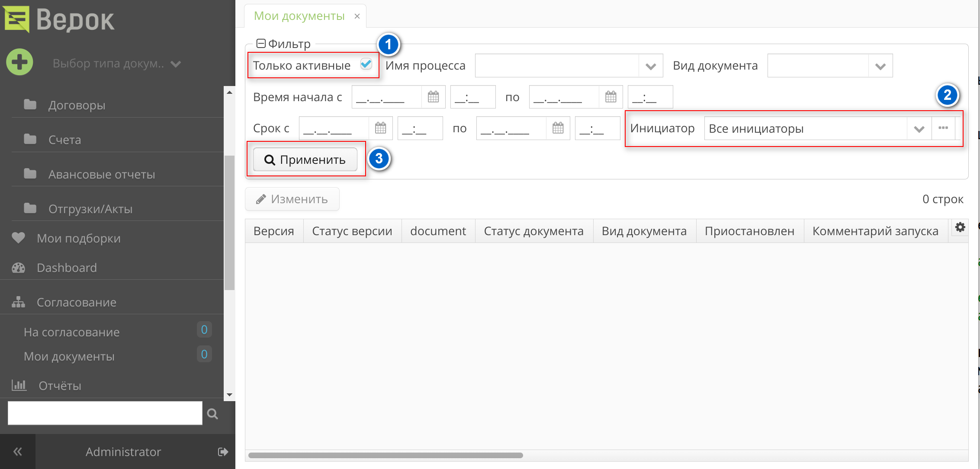Open the Отчёты bar chart icon
Image resolution: width=980 pixels, height=469 pixels.
(x=19, y=385)
